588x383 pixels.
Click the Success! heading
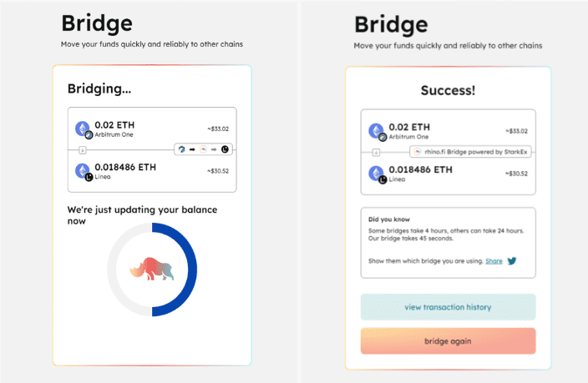point(449,90)
